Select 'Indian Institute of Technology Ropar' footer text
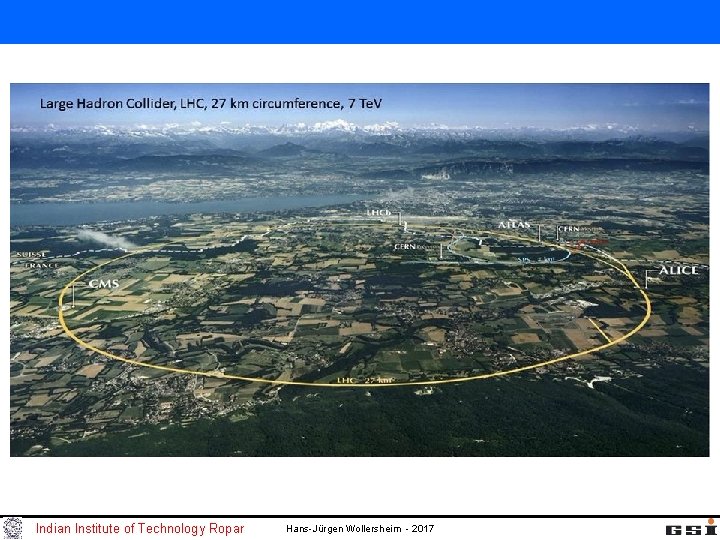This screenshot has width=720, height=540. 140,529
